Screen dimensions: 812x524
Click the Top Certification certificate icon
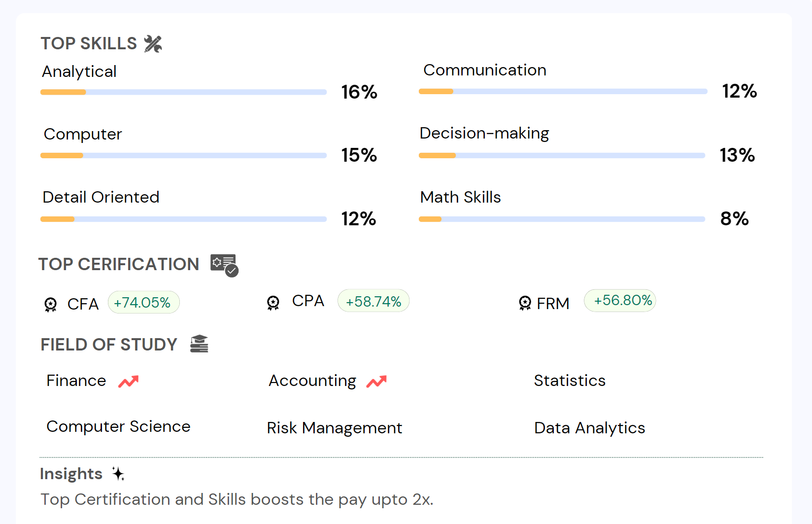click(224, 265)
